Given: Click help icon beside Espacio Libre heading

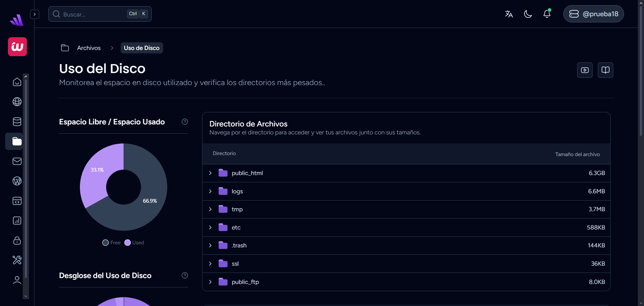Looking at the screenshot, I should (185, 122).
